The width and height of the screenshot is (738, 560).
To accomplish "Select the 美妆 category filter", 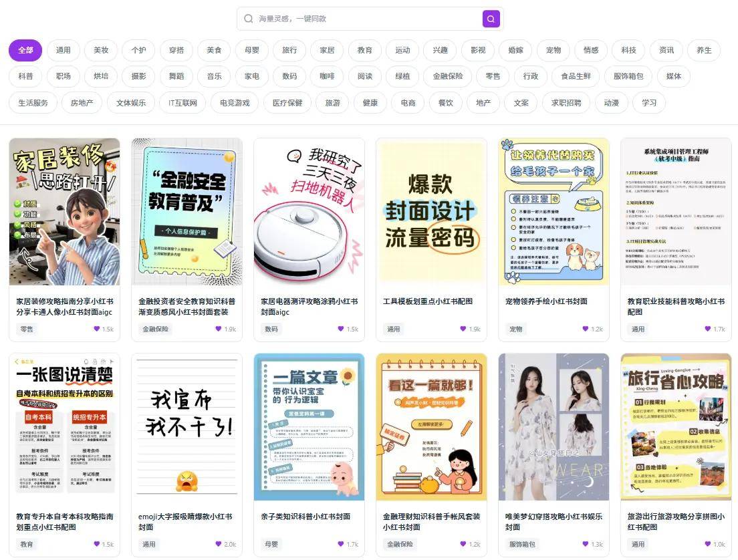I will click(x=101, y=50).
